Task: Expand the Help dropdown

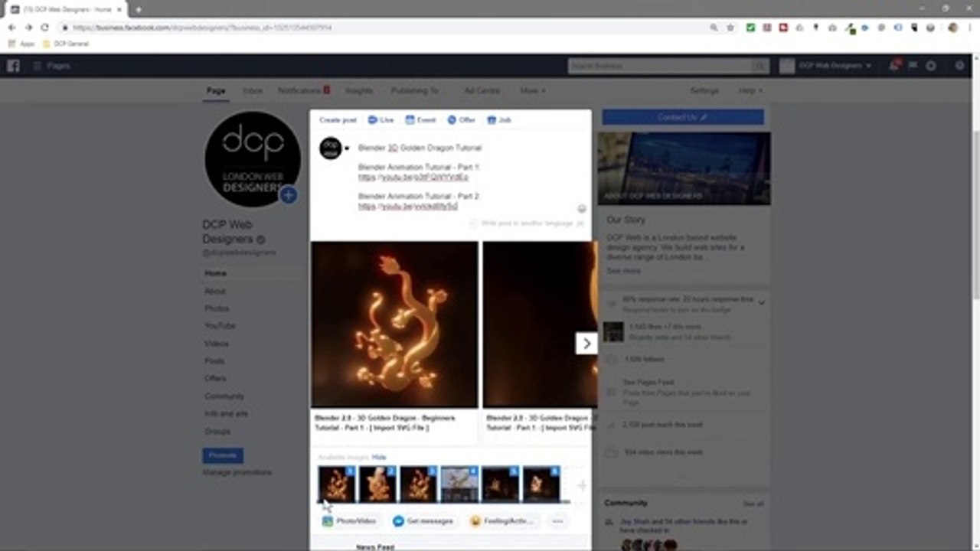Action: pos(750,90)
